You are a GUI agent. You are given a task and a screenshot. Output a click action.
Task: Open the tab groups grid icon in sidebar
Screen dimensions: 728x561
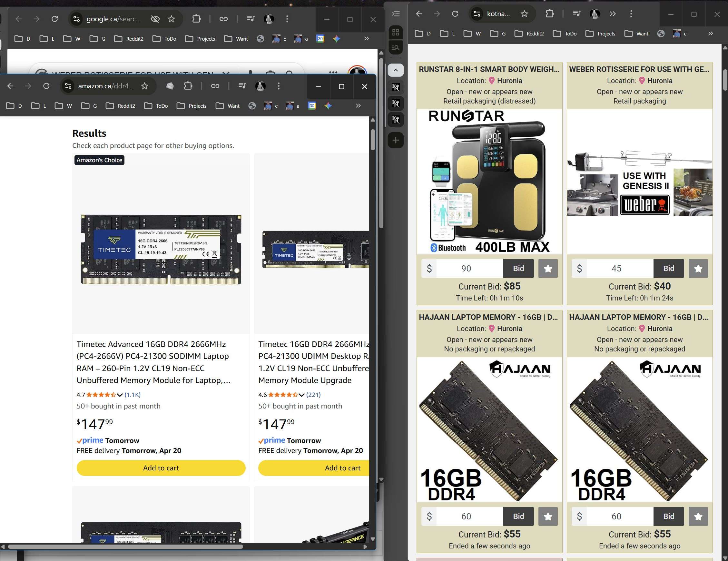[396, 32]
